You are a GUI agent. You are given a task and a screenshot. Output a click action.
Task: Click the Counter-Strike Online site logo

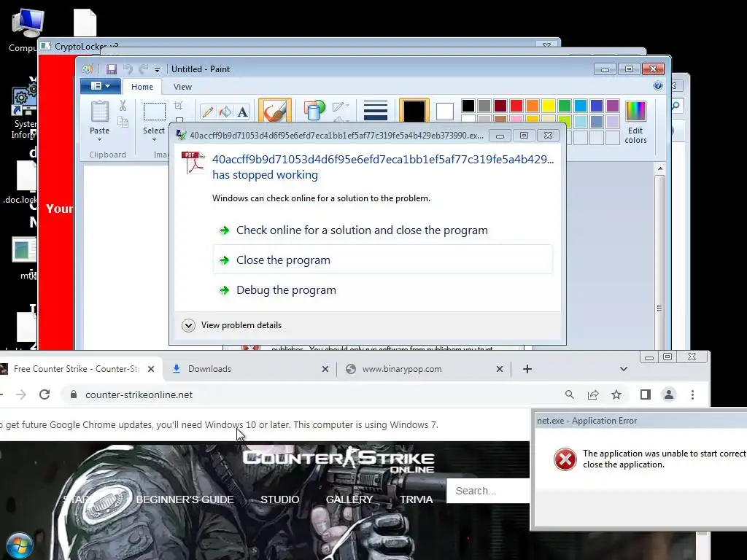338,461
